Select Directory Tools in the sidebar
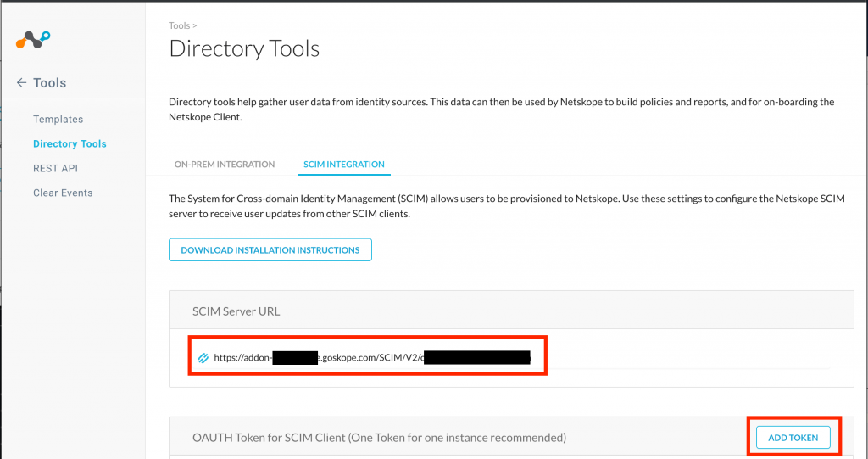The height and width of the screenshot is (459, 868). click(x=70, y=143)
